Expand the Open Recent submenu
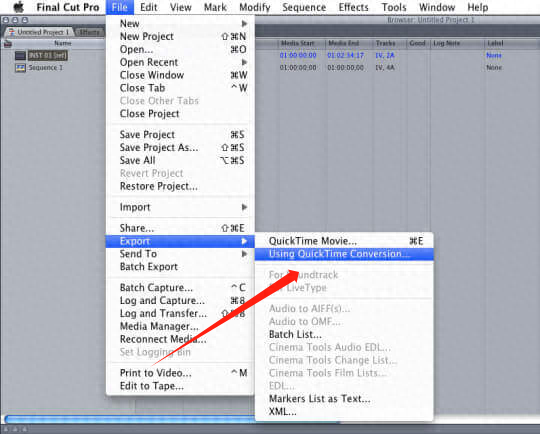Screen dimensions: 540x434 pyautogui.click(x=180, y=62)
